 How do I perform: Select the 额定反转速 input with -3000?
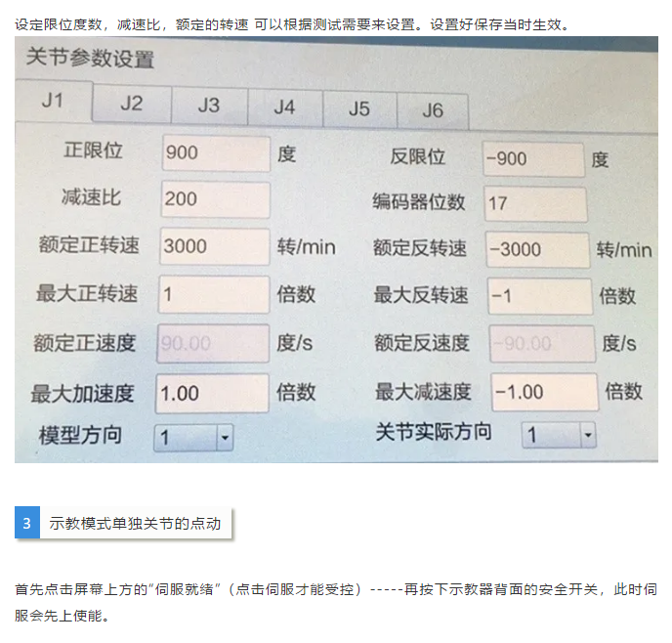[536, 249]
